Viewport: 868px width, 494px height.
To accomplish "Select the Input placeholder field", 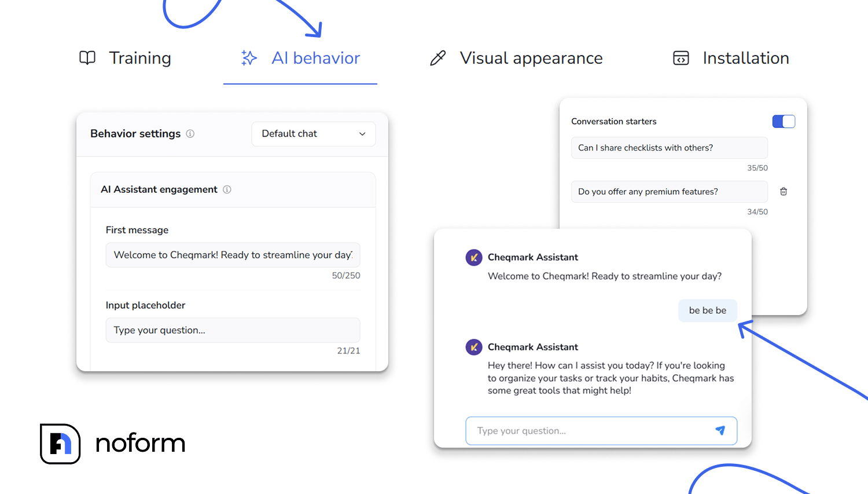I will click(233, 330).
